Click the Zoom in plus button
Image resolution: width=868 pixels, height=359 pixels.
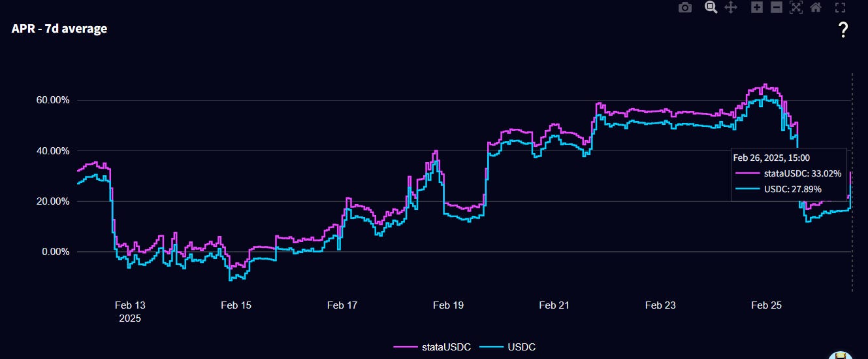(757, 8)
